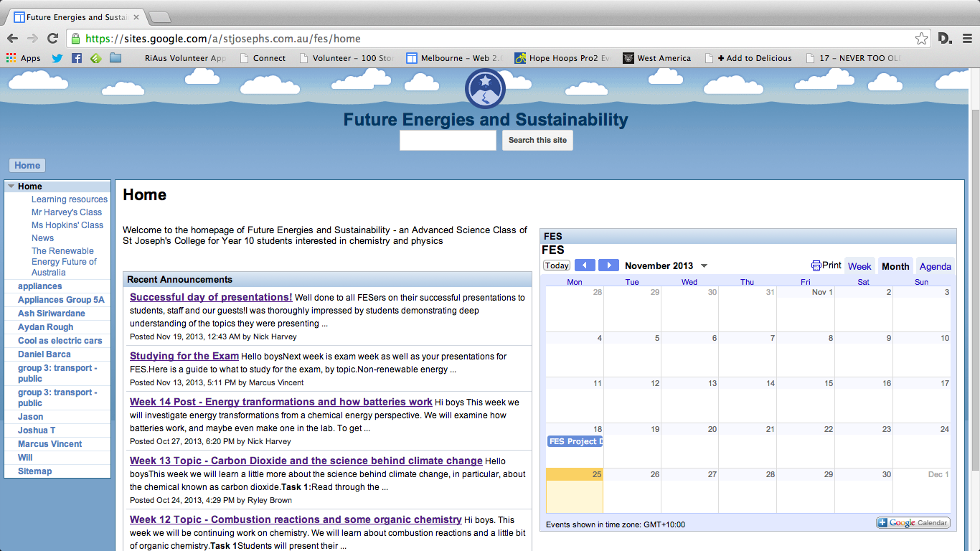Viewport: 980px width, 551px height.
Task: Go to the previous month in calendar
Action: click(585, 265)
